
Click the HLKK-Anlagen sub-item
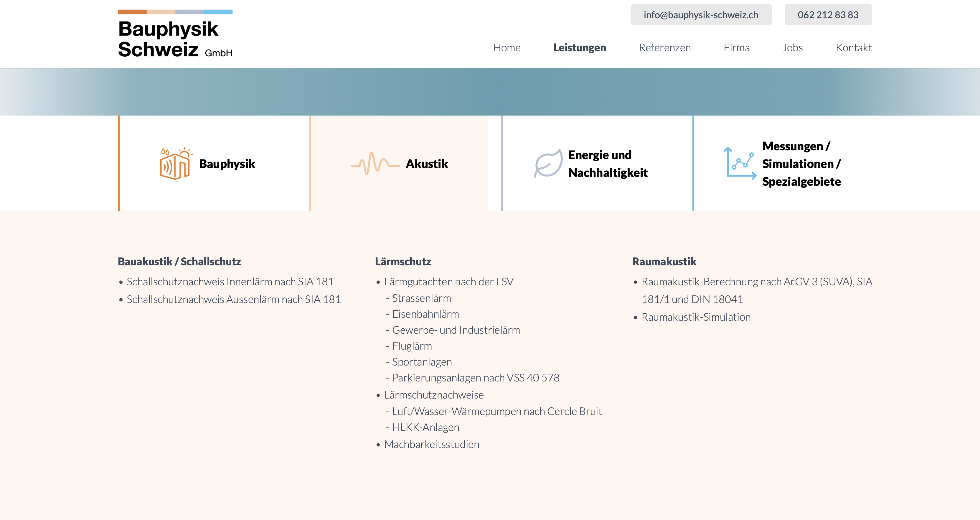click(x=426, y=427)
